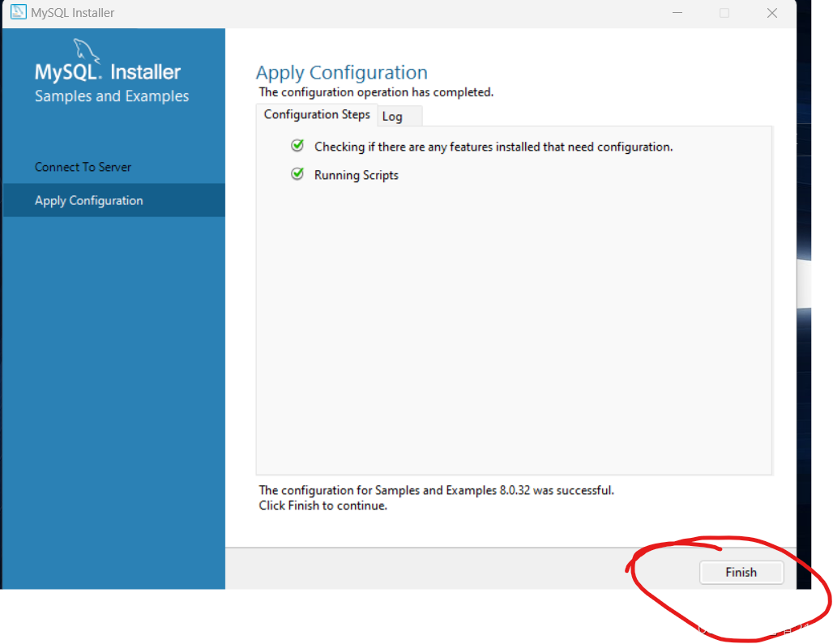Viewport: 833px width, 644px height.
Task: Click the MySQL Installer title bar icon
Action: pyautogui.click(x=18, y=12)
